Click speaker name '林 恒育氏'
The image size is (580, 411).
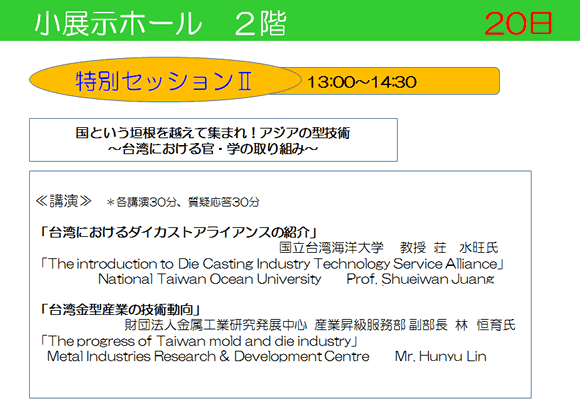[485, 324]
